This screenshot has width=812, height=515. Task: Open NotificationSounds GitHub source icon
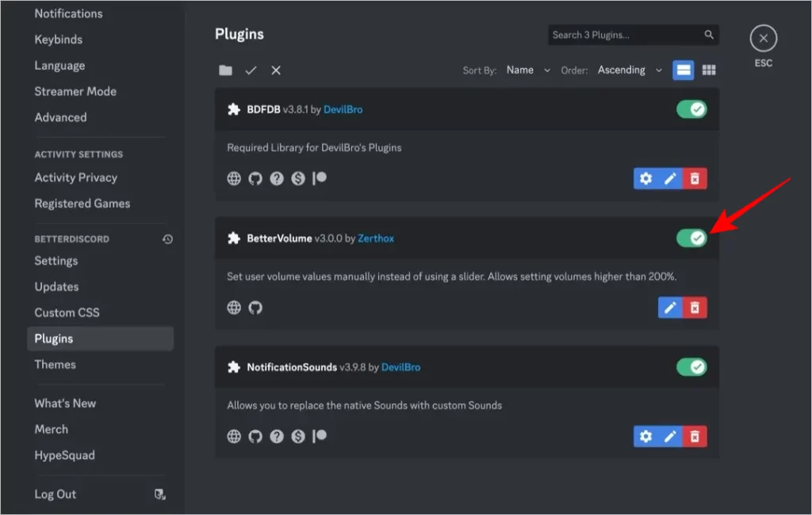click(255, 437)
